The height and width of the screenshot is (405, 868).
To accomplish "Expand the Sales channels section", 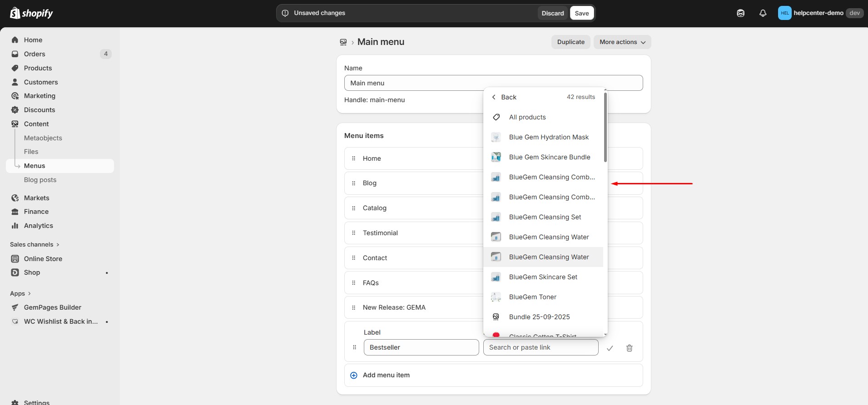I will [35, 244].
